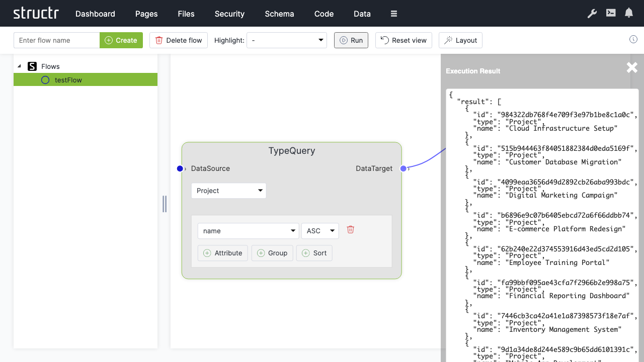Open the Project type dropdown

(x=228, y=191)
